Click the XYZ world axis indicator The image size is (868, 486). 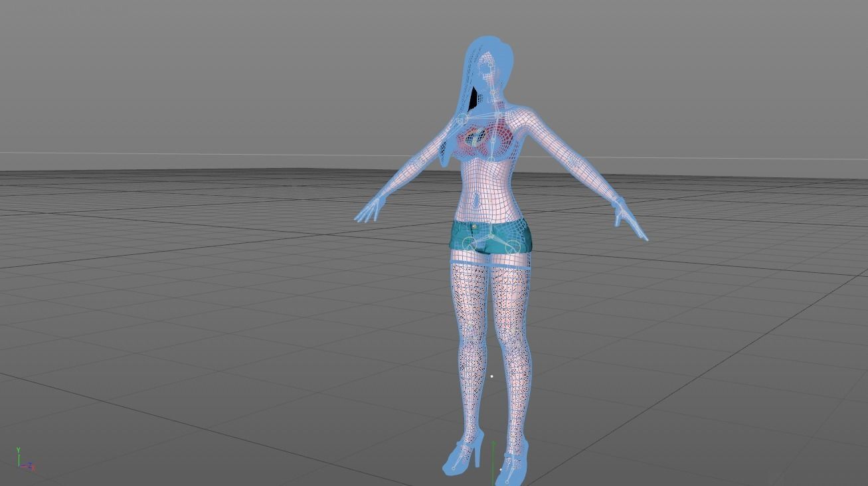[x=25, y=459]
